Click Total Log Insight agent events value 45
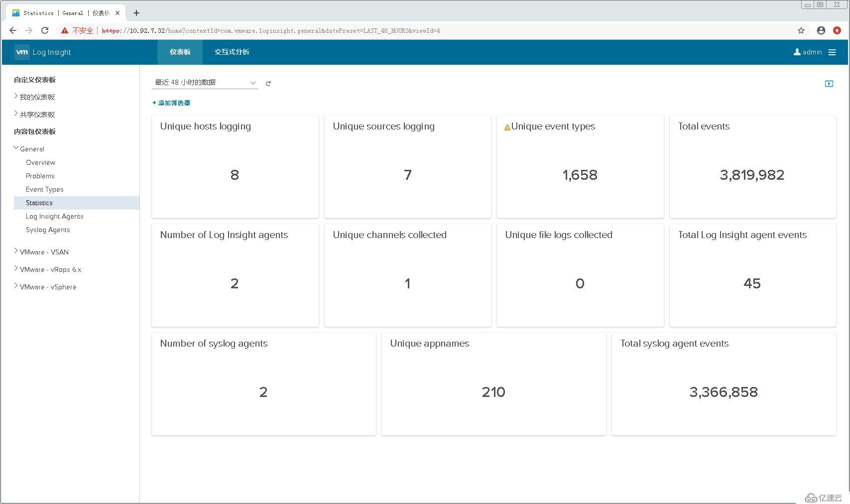This screenshot has width=850, height=504. click(752, 283)
